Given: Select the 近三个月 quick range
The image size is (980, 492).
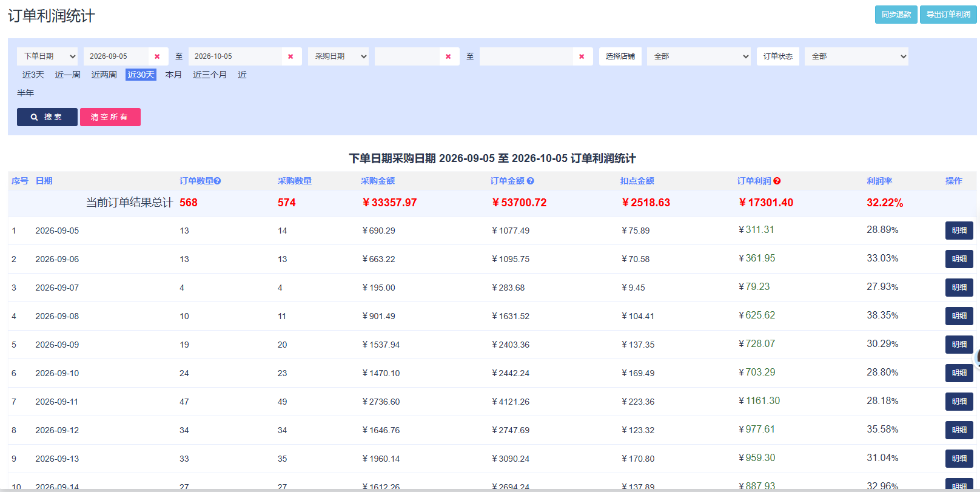Looking at the screenshot, I should [210, 75].
